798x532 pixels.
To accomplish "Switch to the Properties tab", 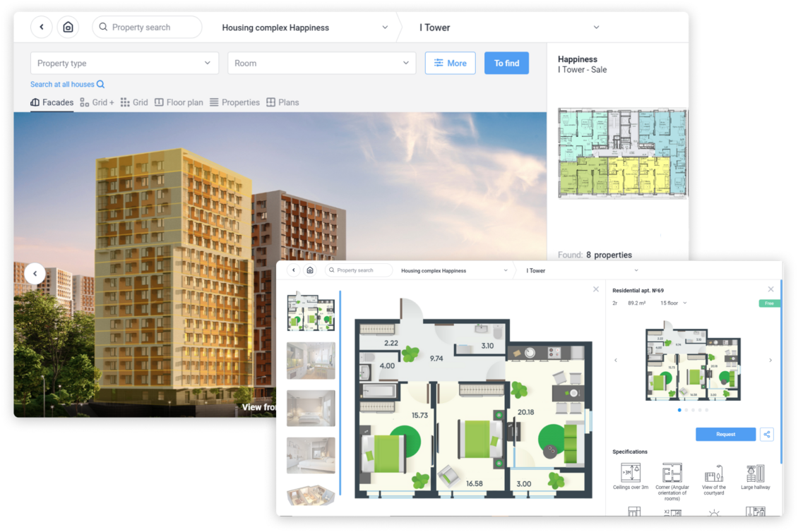I will point(234,102).
